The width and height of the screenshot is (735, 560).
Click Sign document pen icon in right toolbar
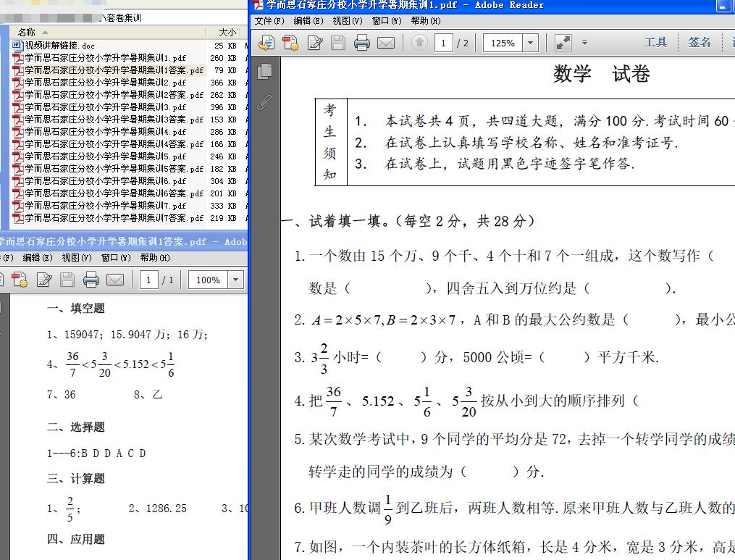[x=314, y=43]
